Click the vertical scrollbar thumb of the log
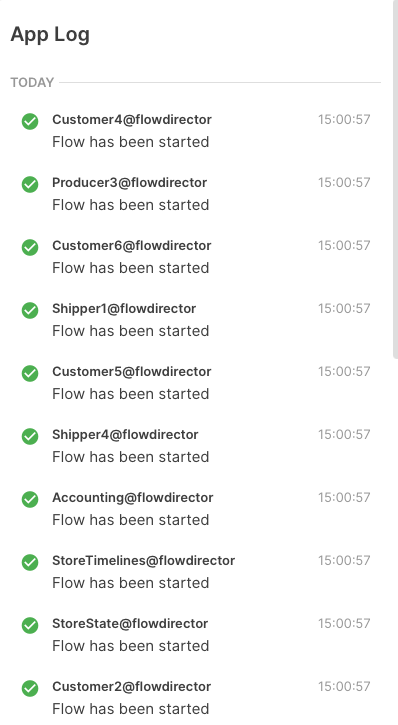This screenshot has width=398, height=725. pyautogui.click(x=395, y=179)
